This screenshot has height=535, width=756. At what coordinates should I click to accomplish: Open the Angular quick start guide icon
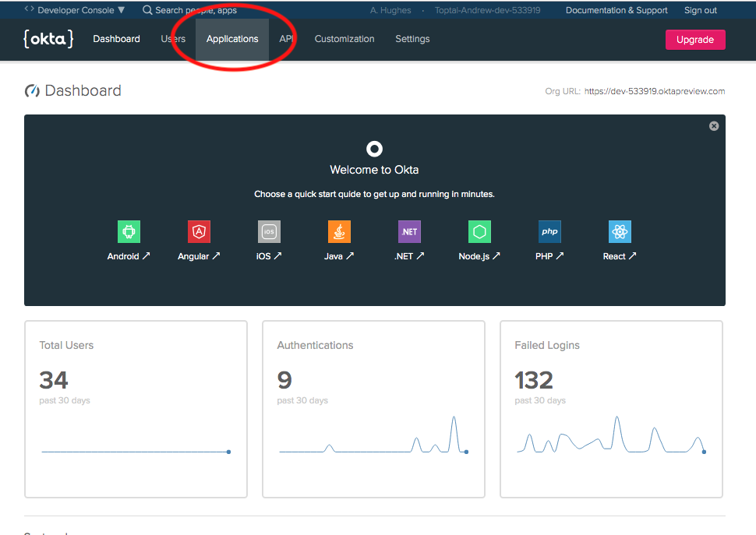199,232
